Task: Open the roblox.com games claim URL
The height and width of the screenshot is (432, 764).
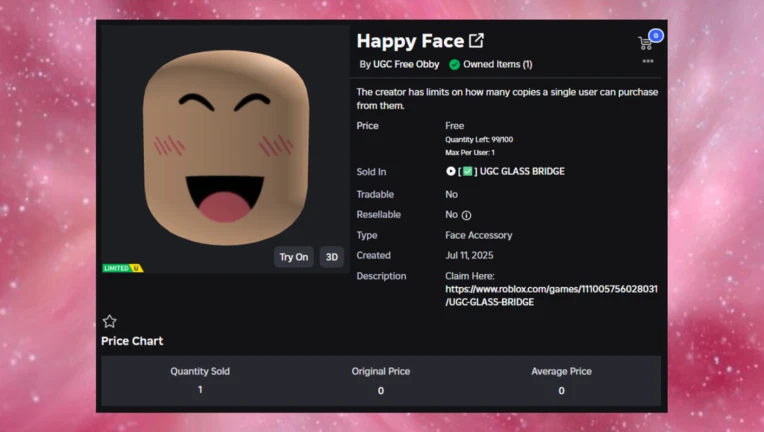Action: pos(551,295)
